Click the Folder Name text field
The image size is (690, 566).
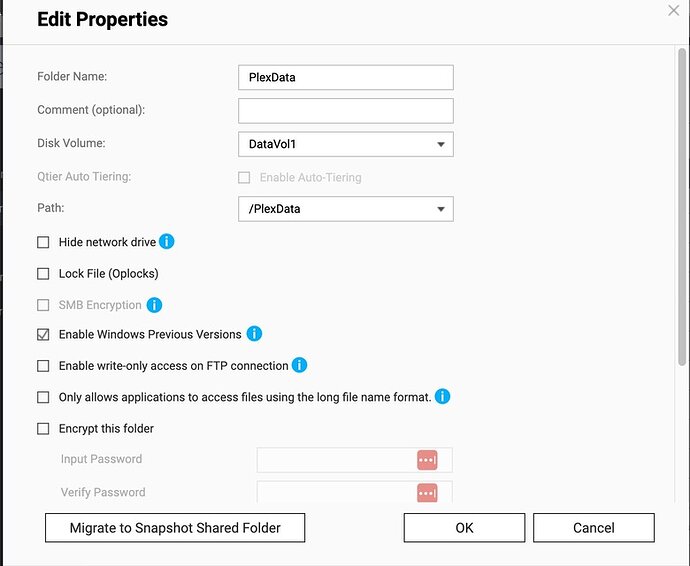(345, 78)
